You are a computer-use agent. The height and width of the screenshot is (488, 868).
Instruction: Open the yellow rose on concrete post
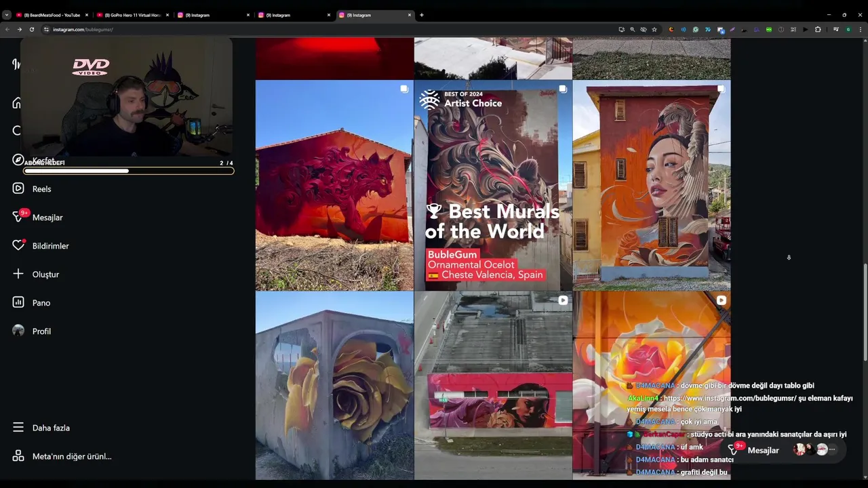334,386
